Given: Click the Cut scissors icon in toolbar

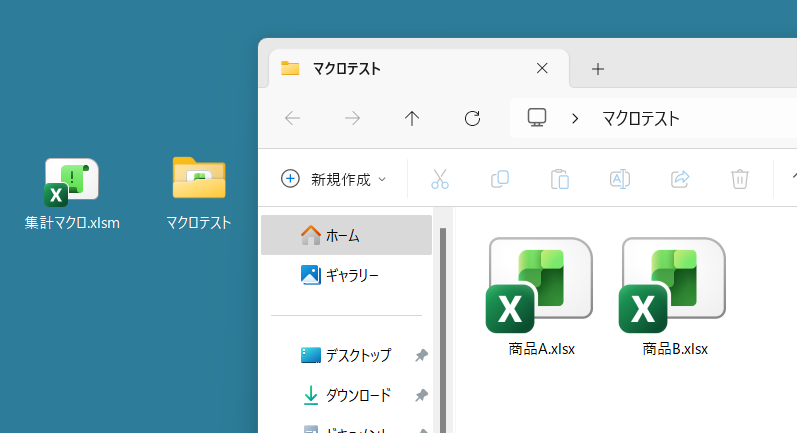Looking at the screenshot, I should pyautogui.click(x=440, y=179).
